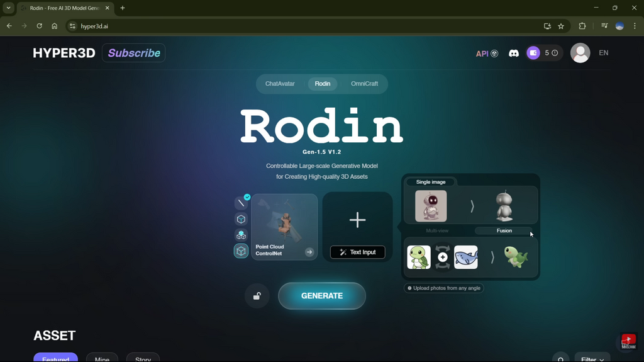The height and width of the screenshot is (362, 644).
Task: Click the info icon next to 5 credits
Action: [555, 53]
